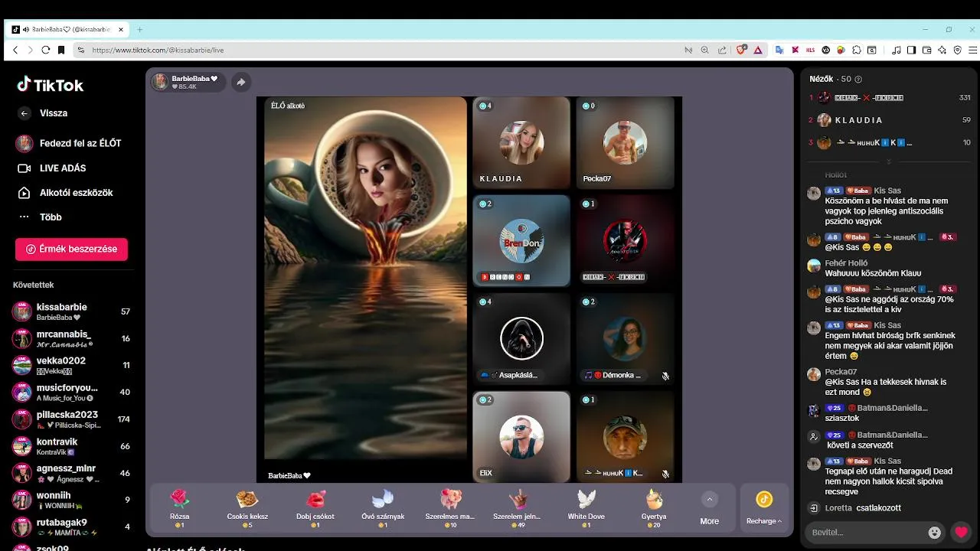Expand More gifts
This screenshot has width=980, height=551.
710,508
